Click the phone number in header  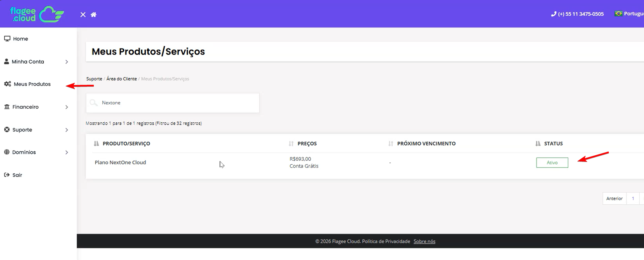(x=577, y=14)
